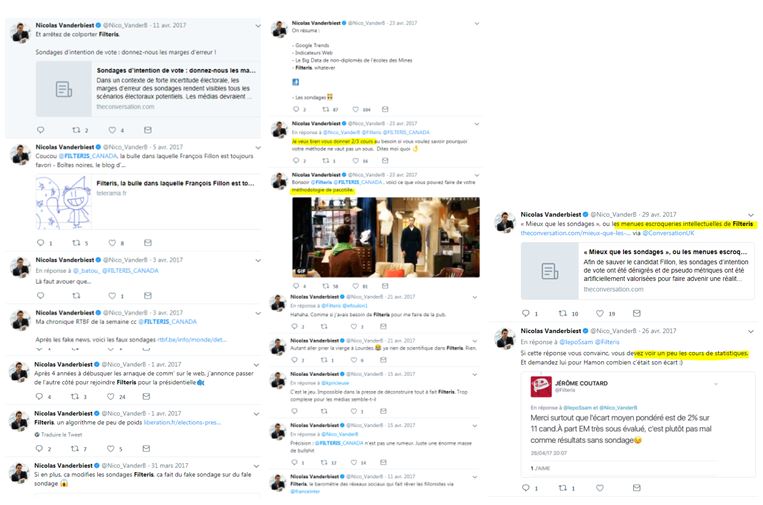Follow the theconversation.com/mieux-que-les link
Viewport: 763px width, 505px height.
(x=575, y=233)
